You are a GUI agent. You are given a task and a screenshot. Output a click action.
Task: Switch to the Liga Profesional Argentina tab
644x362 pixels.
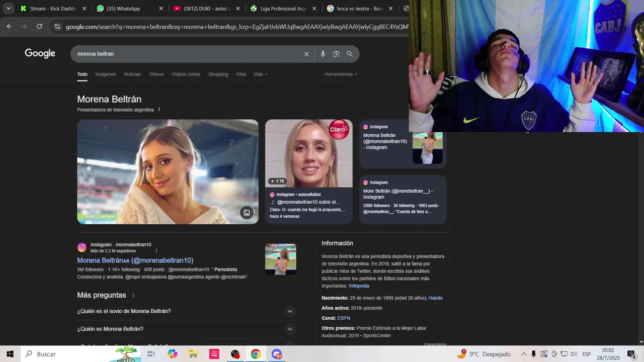pos(284,9)
